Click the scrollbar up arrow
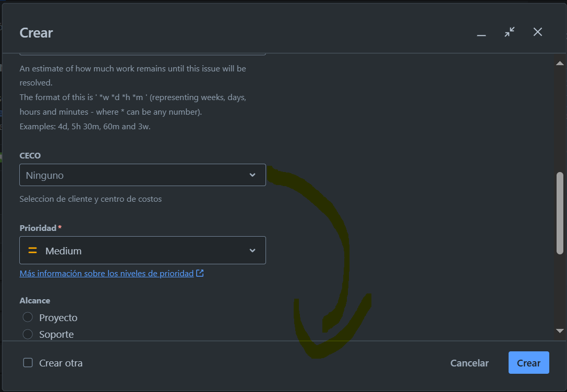The image size is (567, 392). [560, 63]
